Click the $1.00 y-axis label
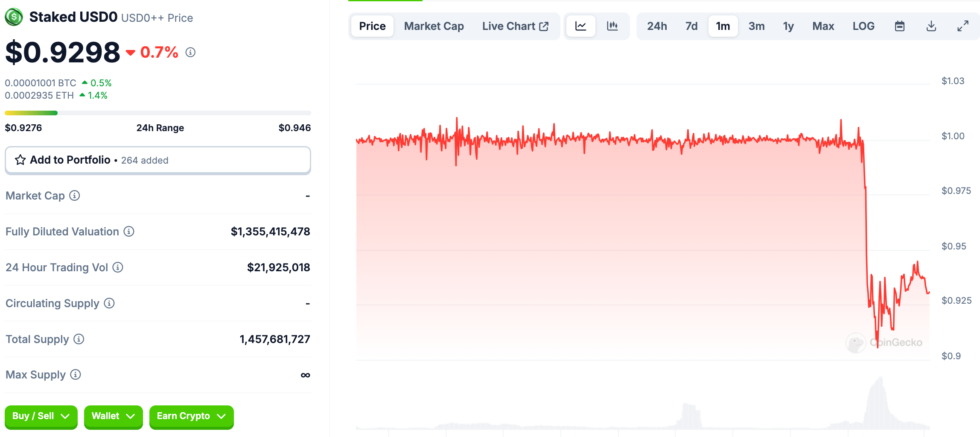 pyautogui.click(x=953, y=136)
